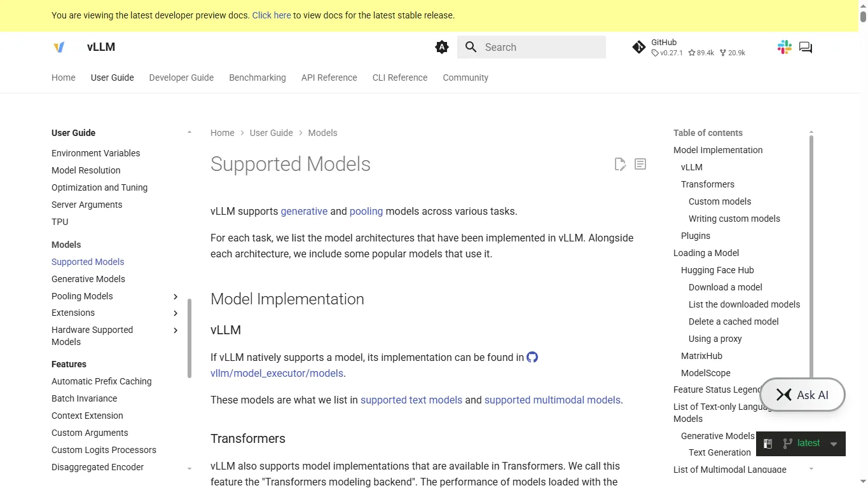The height and width of the screenshot is (488, 868).
Task: Open Custom Logits Processors page
Action: click(x=104, y=450)
